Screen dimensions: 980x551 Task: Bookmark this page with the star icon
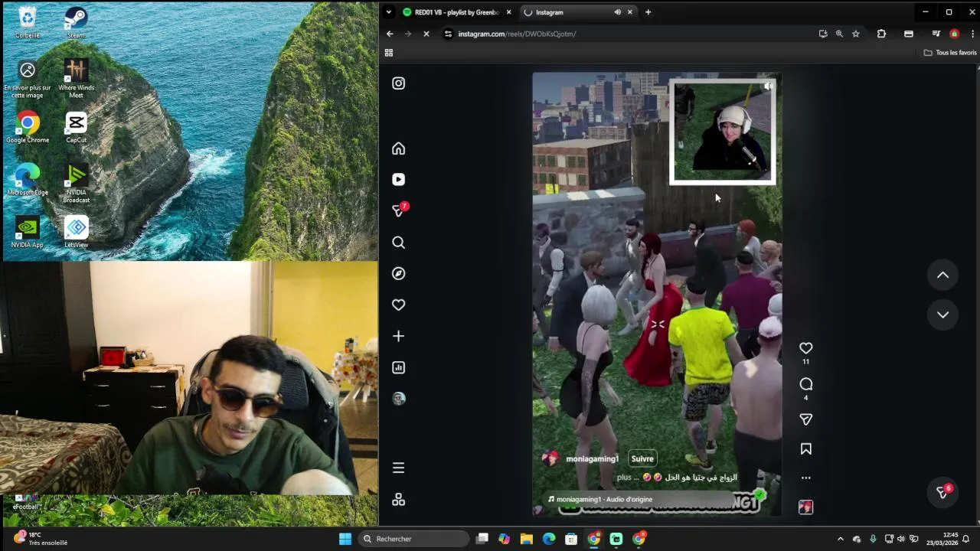tap(856, 34)
